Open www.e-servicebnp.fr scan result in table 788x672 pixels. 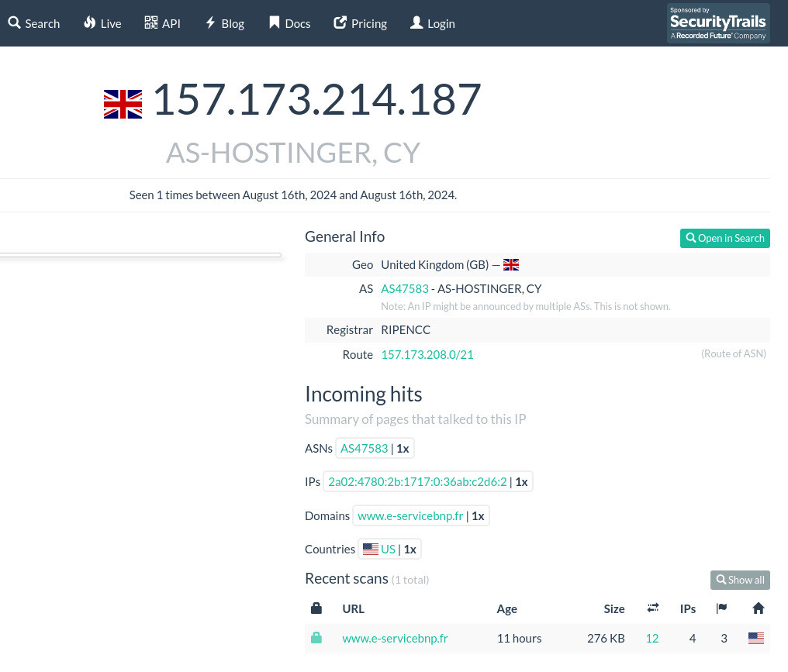click(395, 639)
